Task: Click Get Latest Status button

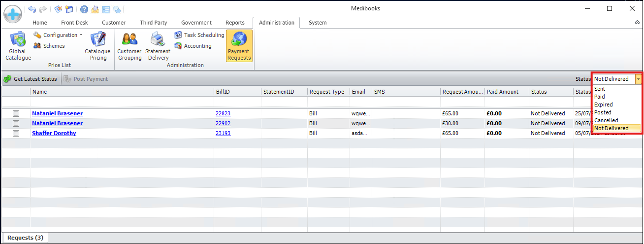Action: [x=31, y=79]
